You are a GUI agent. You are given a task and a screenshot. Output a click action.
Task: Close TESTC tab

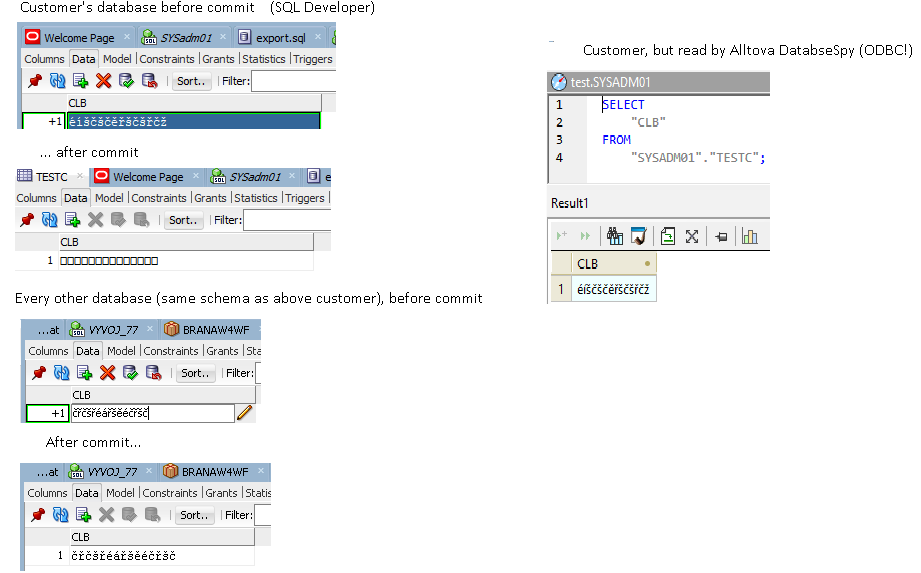(80, 176)
